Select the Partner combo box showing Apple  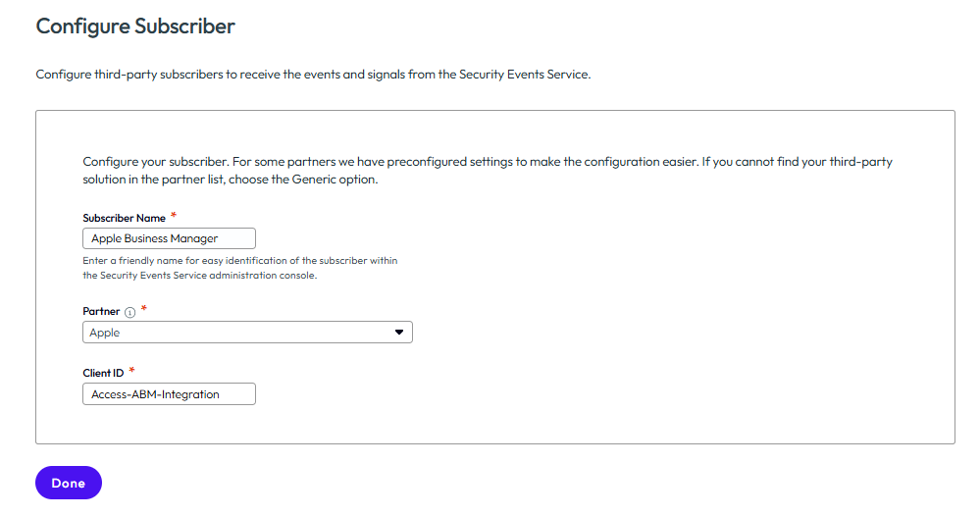point(247,333)
